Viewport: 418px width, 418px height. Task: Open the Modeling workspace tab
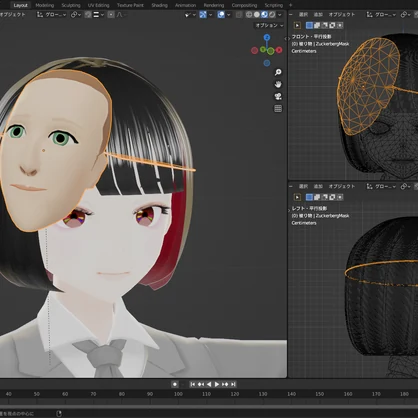(45, 5)
